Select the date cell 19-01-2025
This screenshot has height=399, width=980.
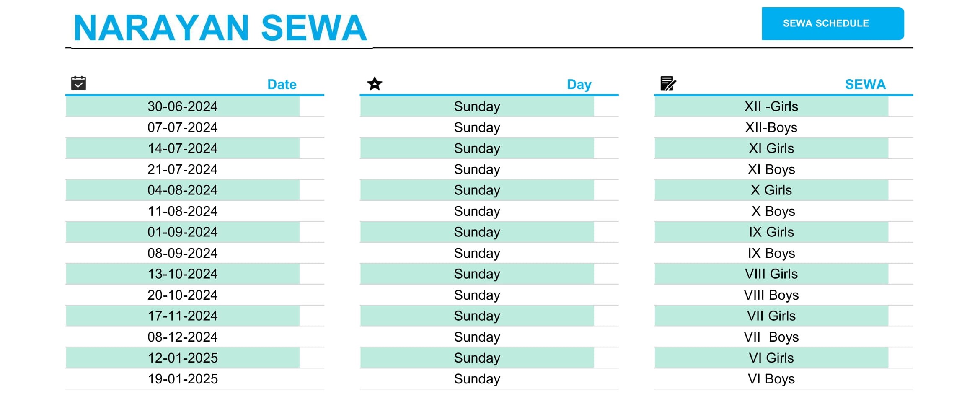coord(183,379)
